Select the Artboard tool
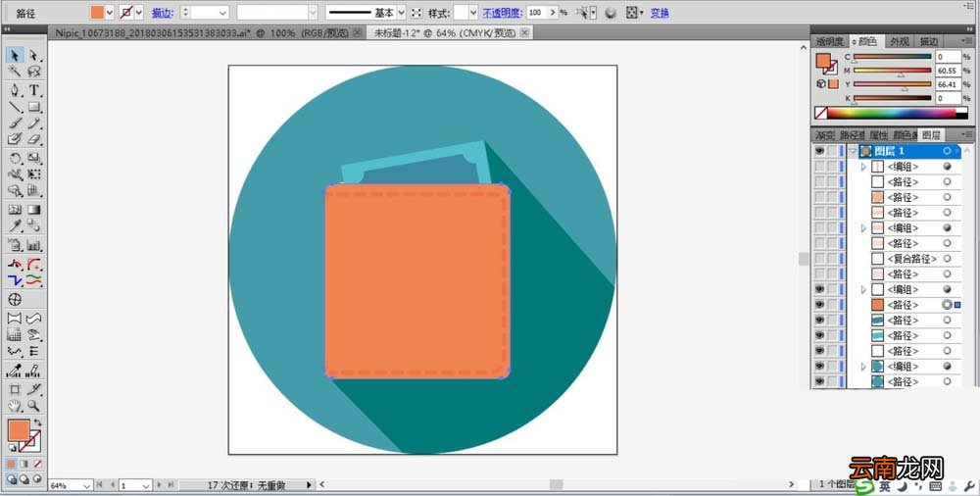 point(15,389)
